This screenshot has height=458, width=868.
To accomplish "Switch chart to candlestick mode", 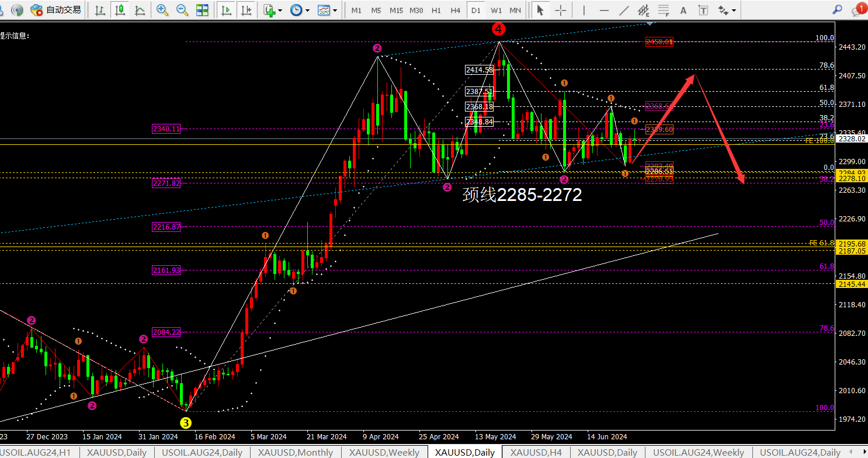I will (120, 10).
